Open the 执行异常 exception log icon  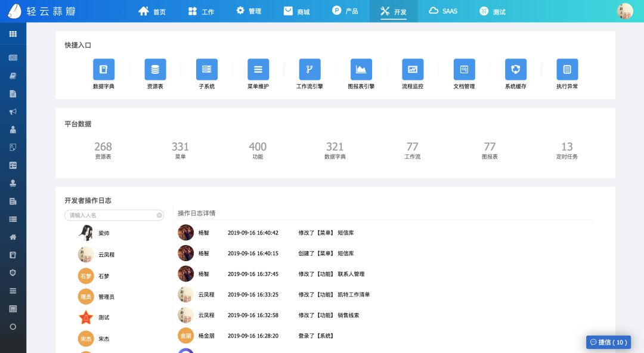coord(567,69)
